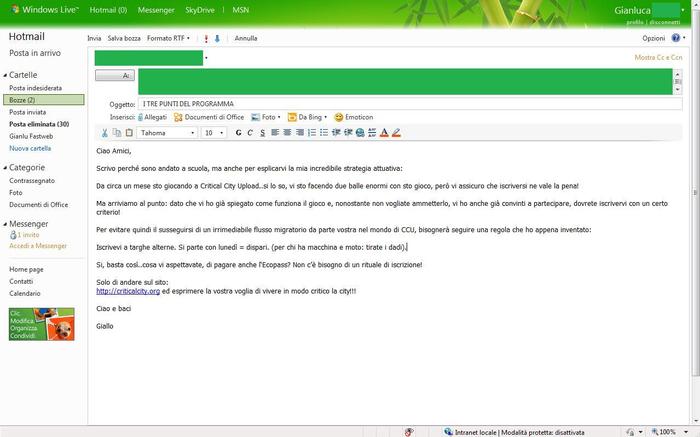Image resolution: width=700 pixels, height=437 pixels.
Task: Open Messenger in top bar
Action: point(156,10)
